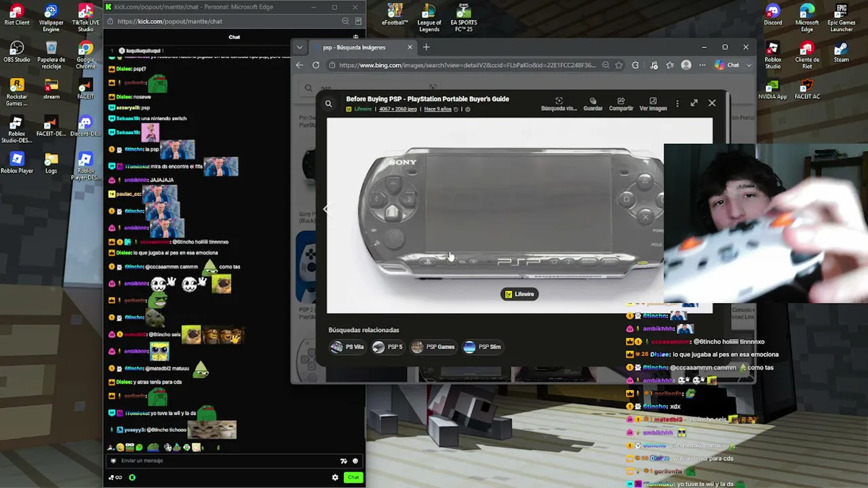Go back in the Bing browser window

pos(300,65)
